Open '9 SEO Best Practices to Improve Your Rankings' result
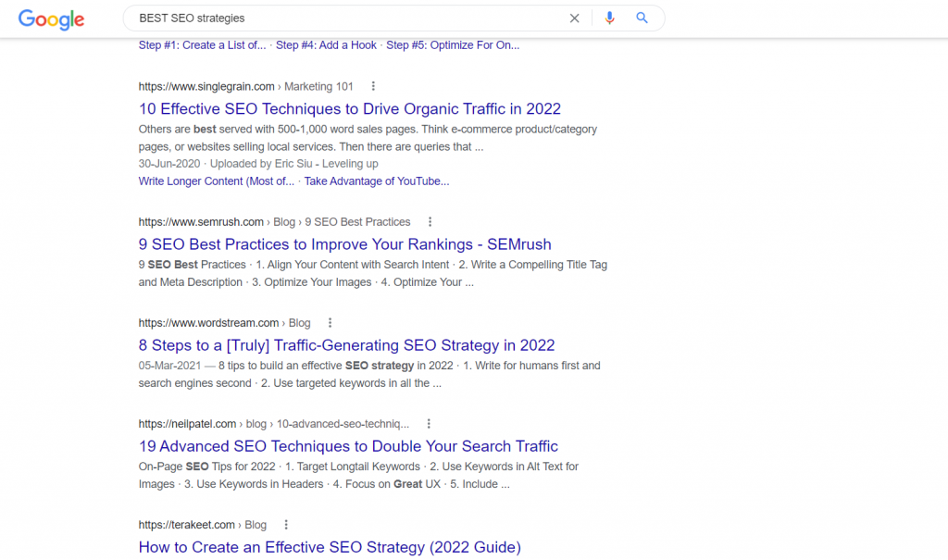948x560 pixels. click(344, 244)
